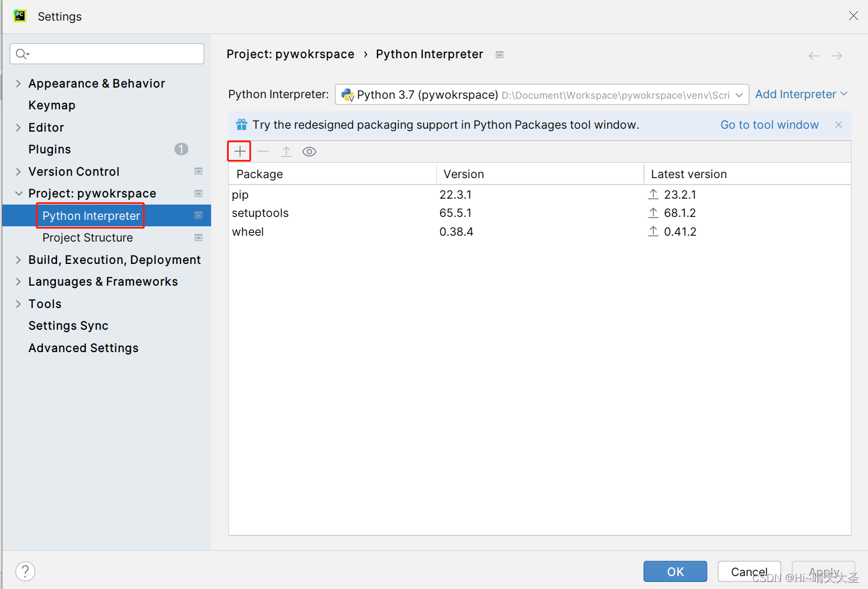Select the pip package row
Image resolution: width=868 pixels, height=589 pixels.
tap(539, 195)
